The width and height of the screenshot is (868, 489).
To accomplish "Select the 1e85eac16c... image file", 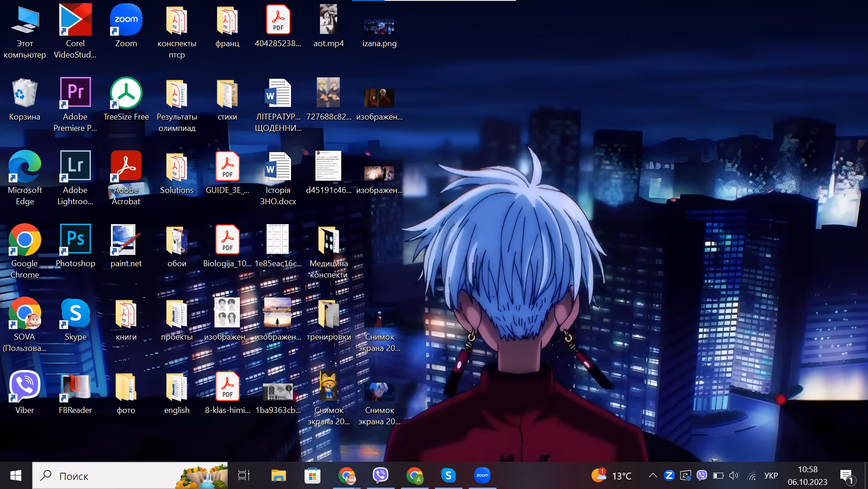I will (278, 246).
